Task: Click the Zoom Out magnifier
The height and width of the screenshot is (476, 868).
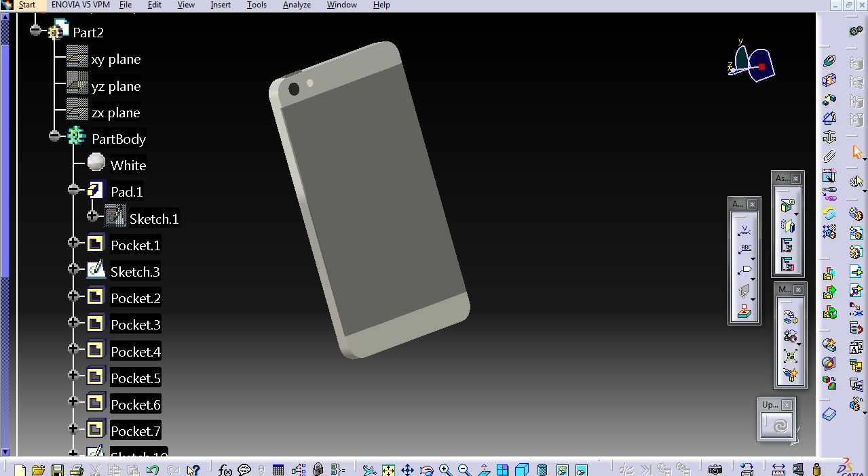Action: pos(464,470)
